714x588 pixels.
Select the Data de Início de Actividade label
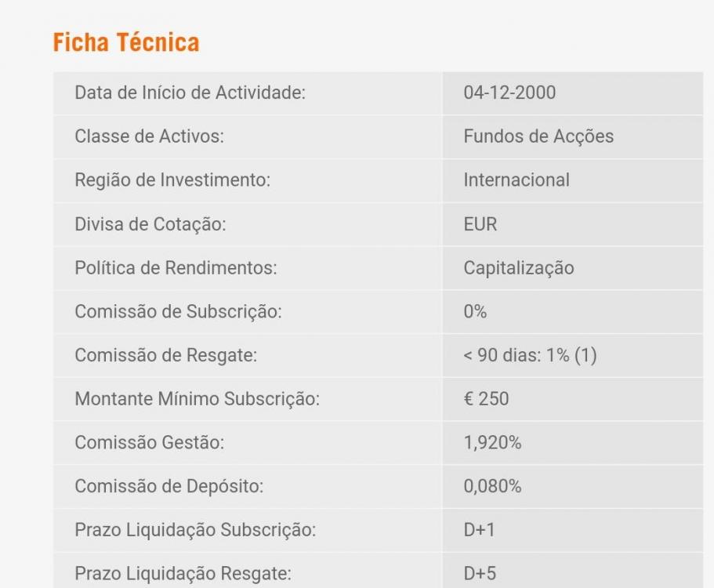(190, 93)
